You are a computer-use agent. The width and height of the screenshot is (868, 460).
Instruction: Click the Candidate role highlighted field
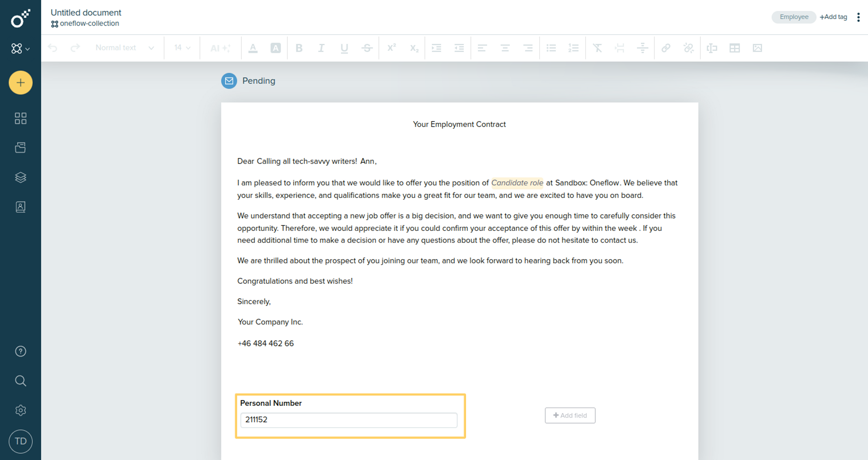coord(517,183)
